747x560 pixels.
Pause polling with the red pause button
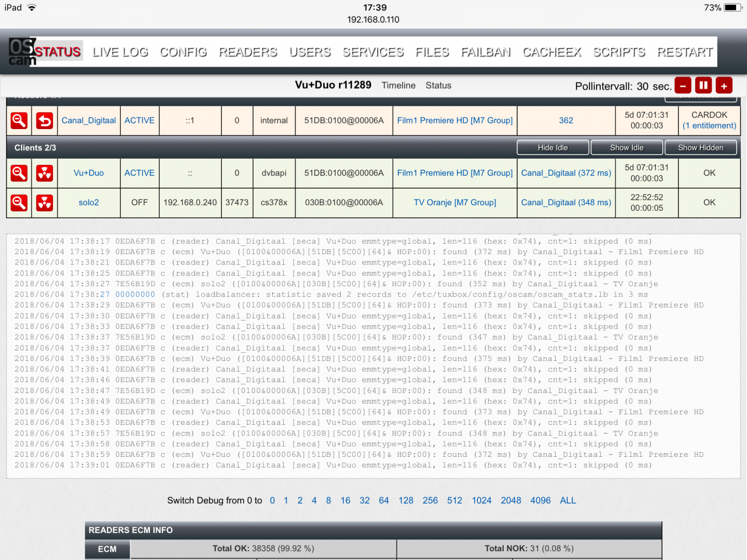point(703,86)
